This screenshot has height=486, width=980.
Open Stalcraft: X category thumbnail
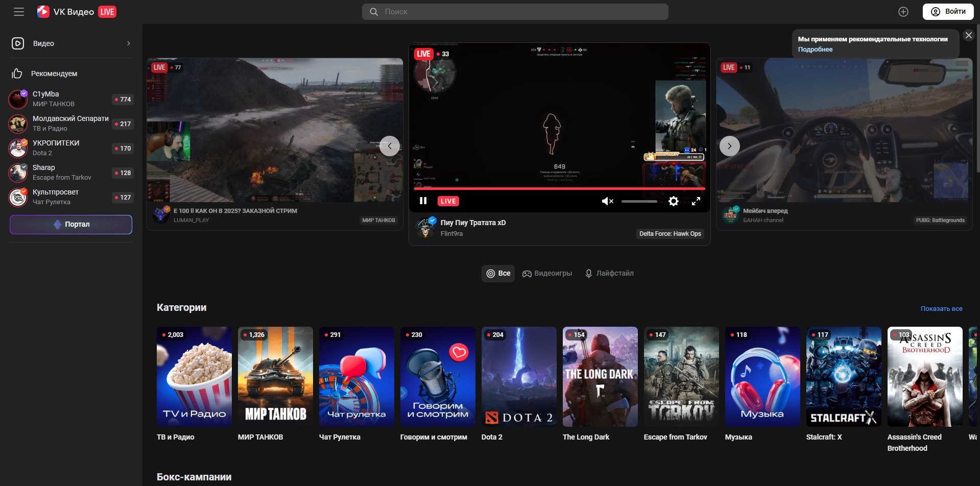coord(844,377)
